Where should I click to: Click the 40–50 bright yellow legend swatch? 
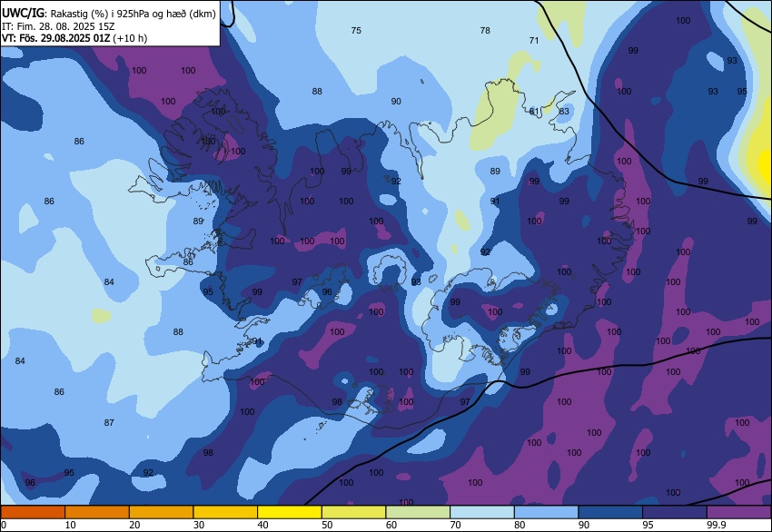click(290, 512)
